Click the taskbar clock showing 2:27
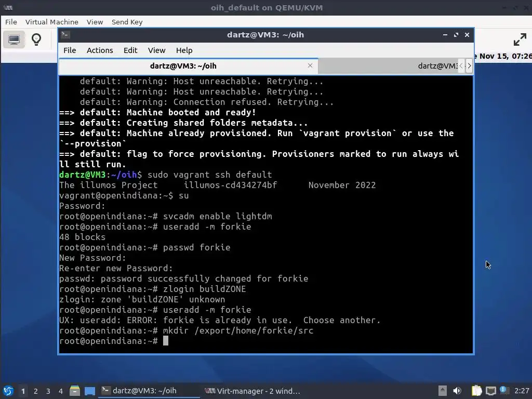Viewport: 532px width, 399px height. pyautogui.click(x=522, y=391)
